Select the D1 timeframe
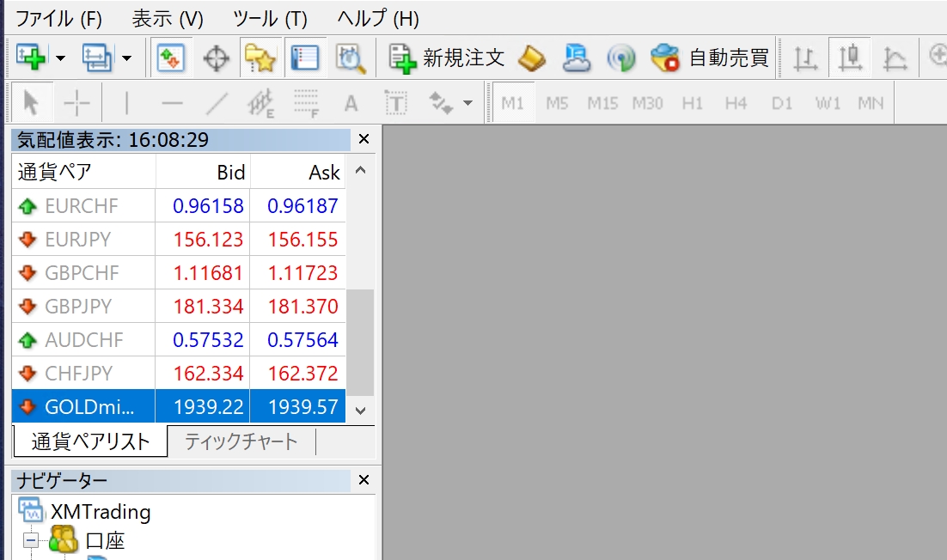Image resolution: width=947 pixels, height=560 pixels. tap(781, 103)
